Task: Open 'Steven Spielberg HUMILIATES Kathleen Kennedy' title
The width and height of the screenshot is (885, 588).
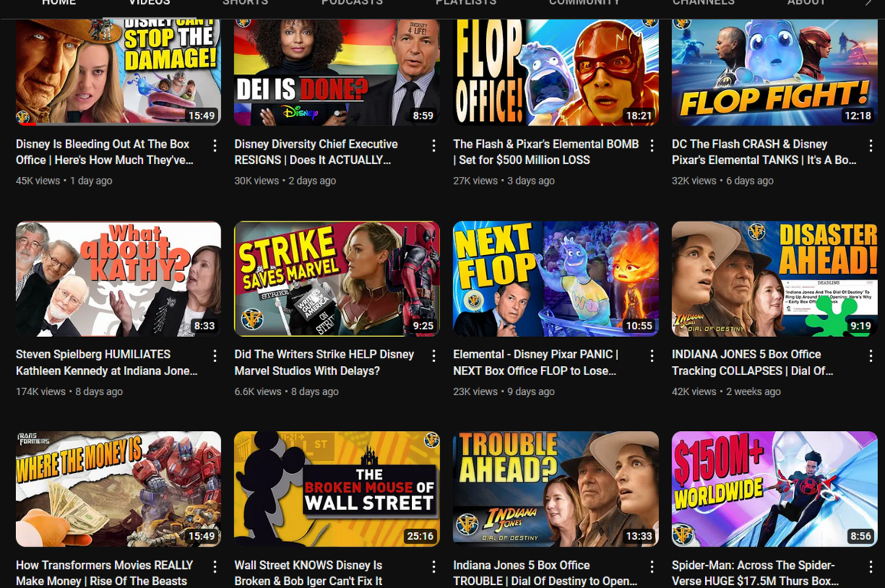Action: pyautogui.click(x=106, y=362)
